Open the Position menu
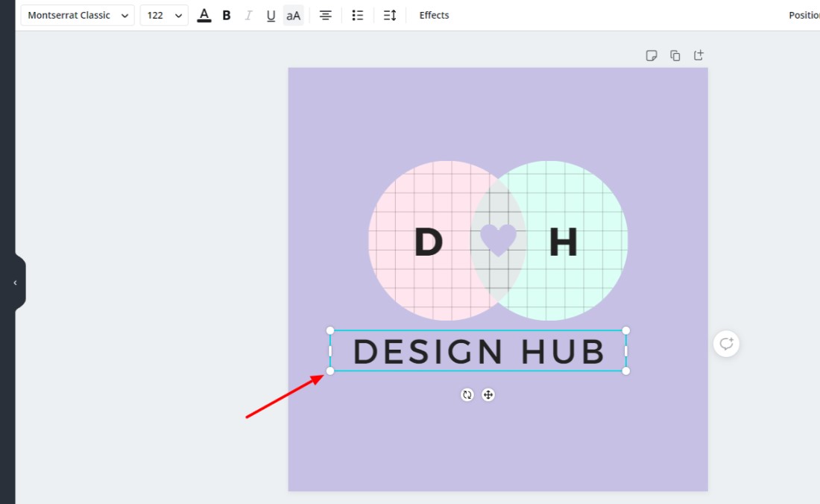Image resolution: width=820 pixels, height=504 pixels. [804, 15]
